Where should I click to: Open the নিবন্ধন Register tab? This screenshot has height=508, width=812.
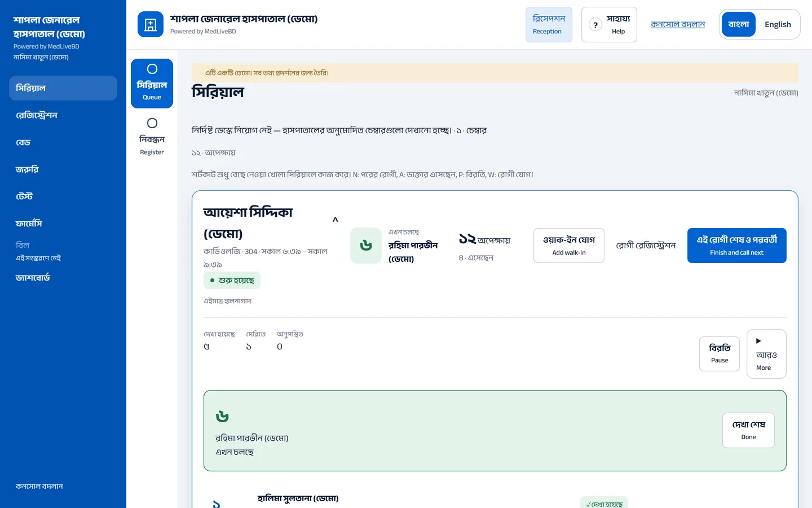152,137
